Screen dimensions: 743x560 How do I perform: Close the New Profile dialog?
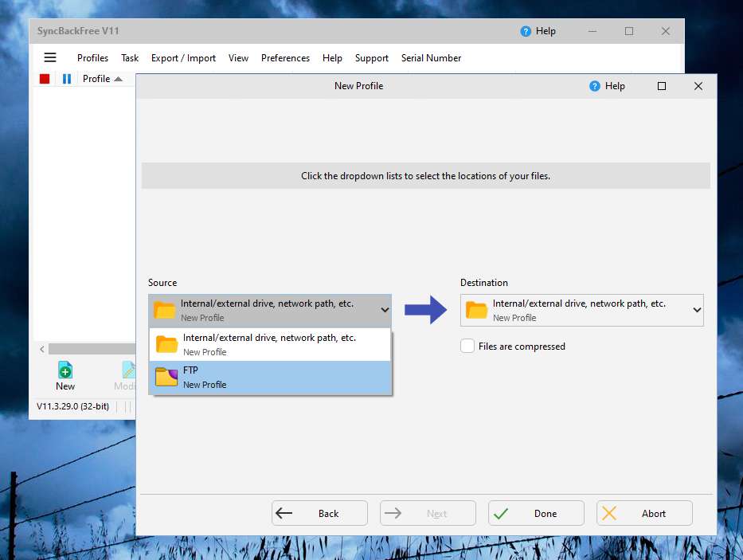pos(698,86)
